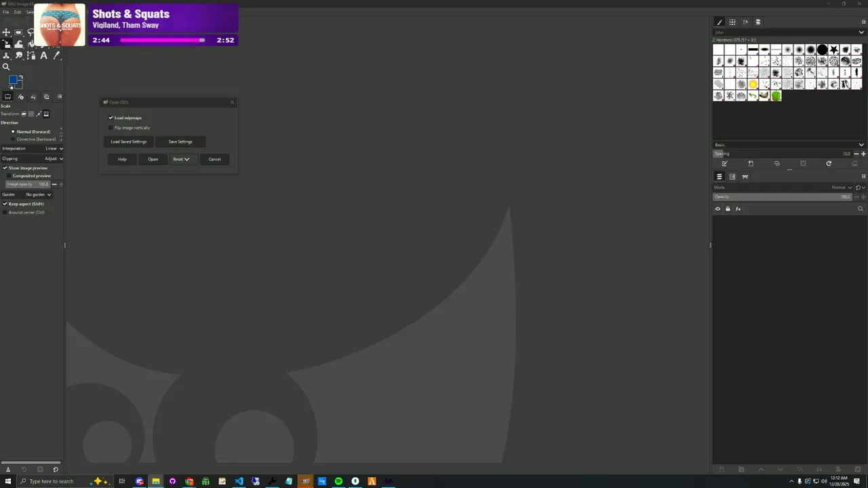Expand the brush filter dropdown arrow

click(x=862, y=32)
